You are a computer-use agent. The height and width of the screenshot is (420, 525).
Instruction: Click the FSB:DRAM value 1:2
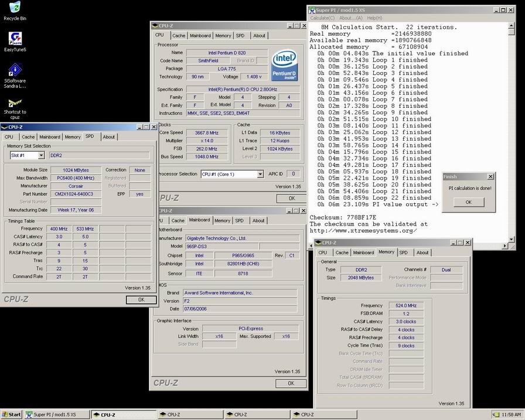pos(406,313)
